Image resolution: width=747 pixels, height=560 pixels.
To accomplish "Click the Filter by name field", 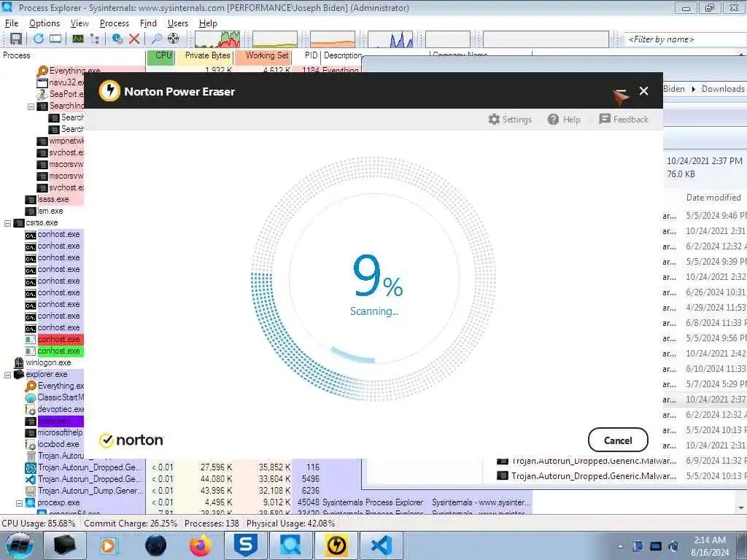I will [685, 39].
